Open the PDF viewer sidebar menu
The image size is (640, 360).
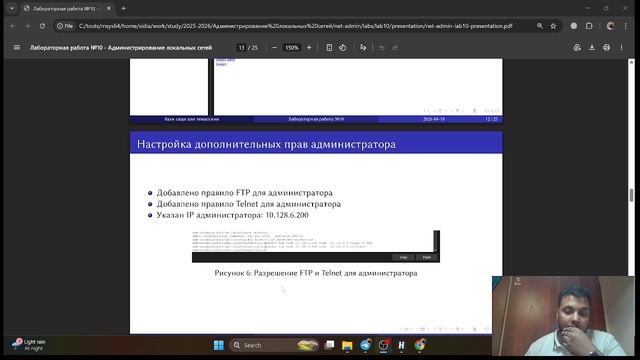(x=17, y=48)
